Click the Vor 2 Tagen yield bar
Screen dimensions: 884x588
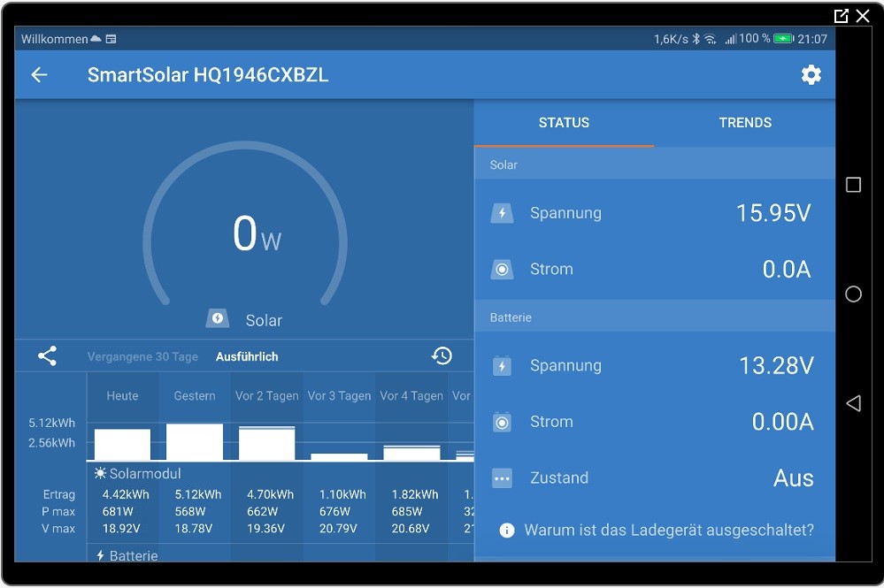coord(266,443)
